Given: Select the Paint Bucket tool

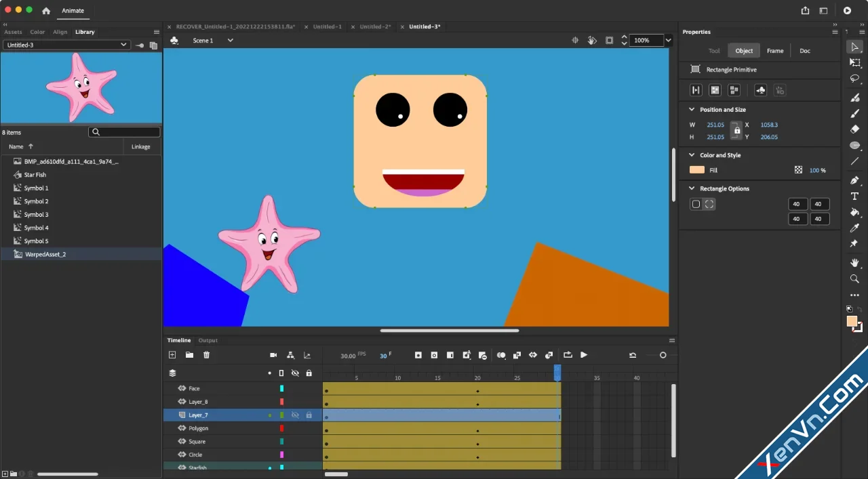Looking at the screenshot, I should (x=854, y=212).
